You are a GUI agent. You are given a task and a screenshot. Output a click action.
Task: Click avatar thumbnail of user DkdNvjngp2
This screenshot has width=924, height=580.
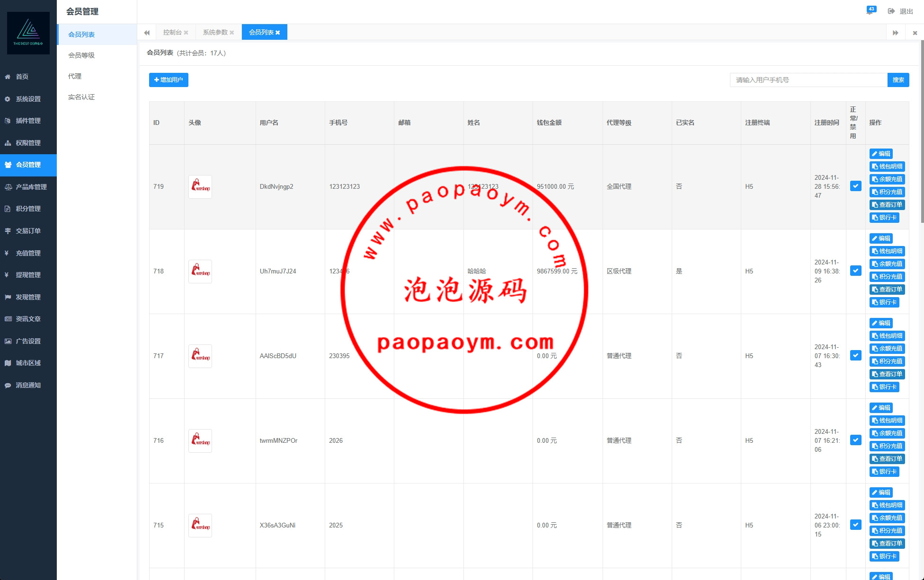coord(200,187)
